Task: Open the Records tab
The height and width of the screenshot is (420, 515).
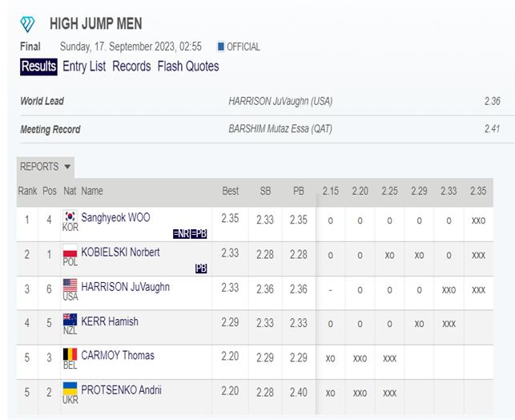Action: coord(131,67)
